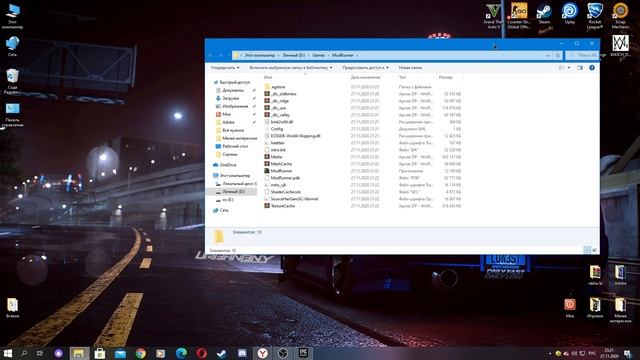Open address bar history dropdown
The width and height of the screenshot is (640, 360).
pos(548,55)
